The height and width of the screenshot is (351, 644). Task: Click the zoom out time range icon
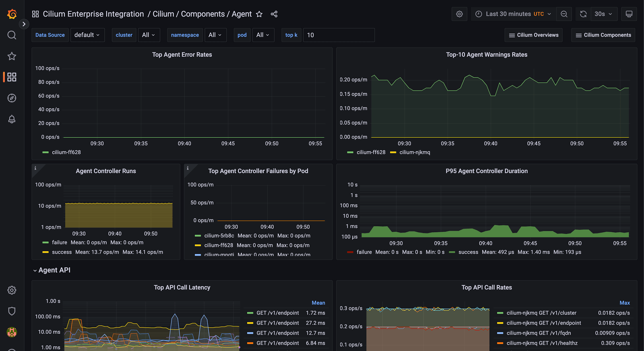point(564,14)
